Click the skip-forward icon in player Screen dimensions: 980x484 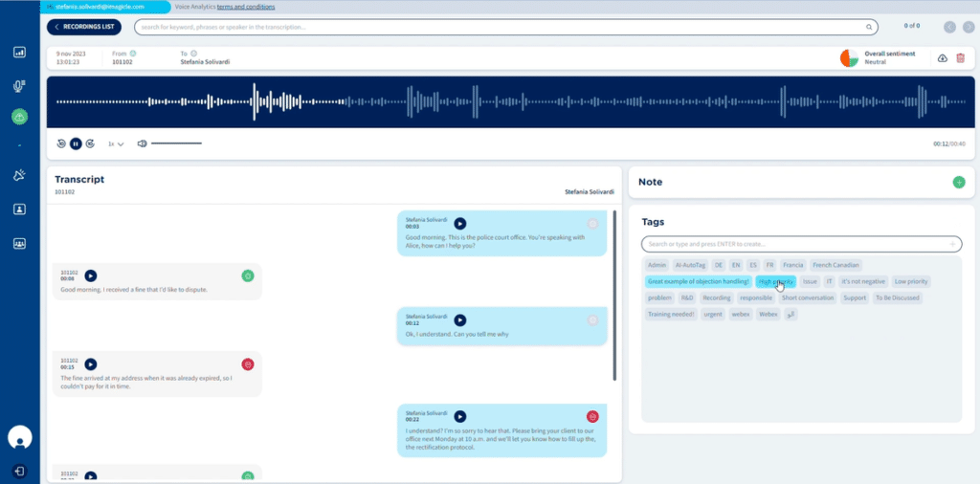click(x=90, y=143)
